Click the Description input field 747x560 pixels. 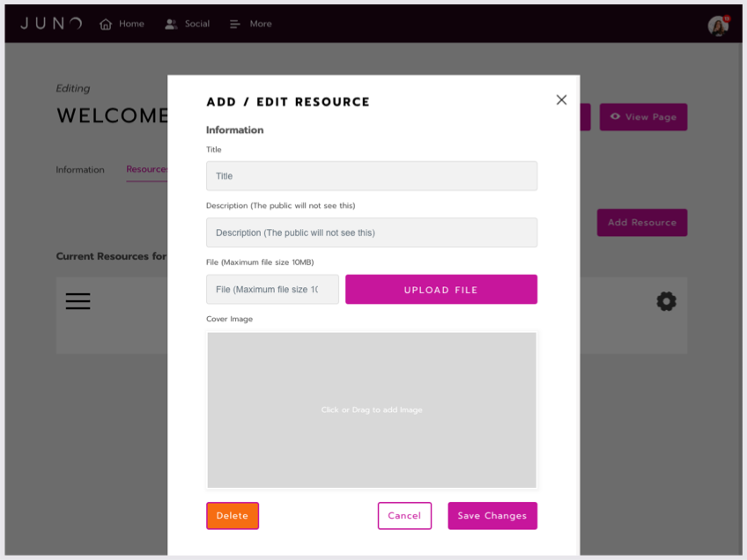click(372, 232)
